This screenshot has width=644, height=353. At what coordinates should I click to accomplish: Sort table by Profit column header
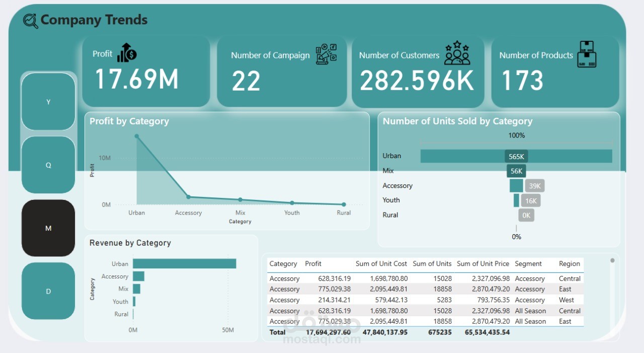click(313, 264)
